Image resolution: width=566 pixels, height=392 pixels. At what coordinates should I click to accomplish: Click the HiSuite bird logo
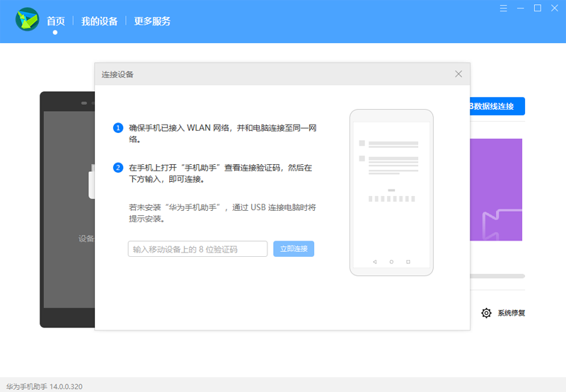[x=27, y=20]
